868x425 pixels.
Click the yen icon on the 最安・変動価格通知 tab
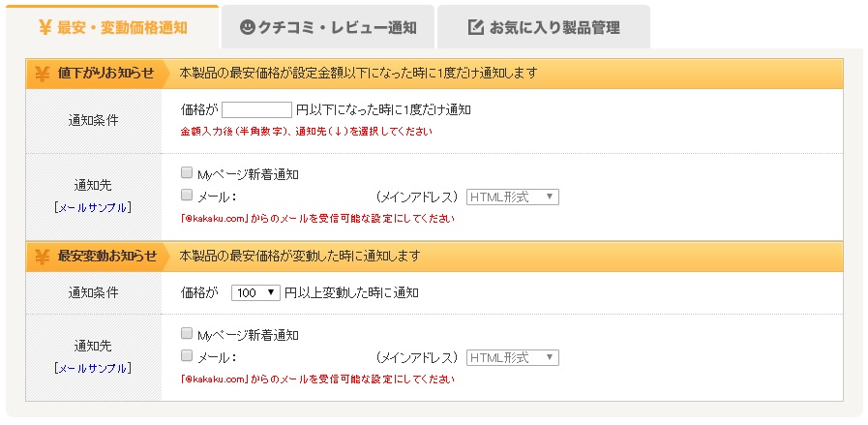[45, 27]
